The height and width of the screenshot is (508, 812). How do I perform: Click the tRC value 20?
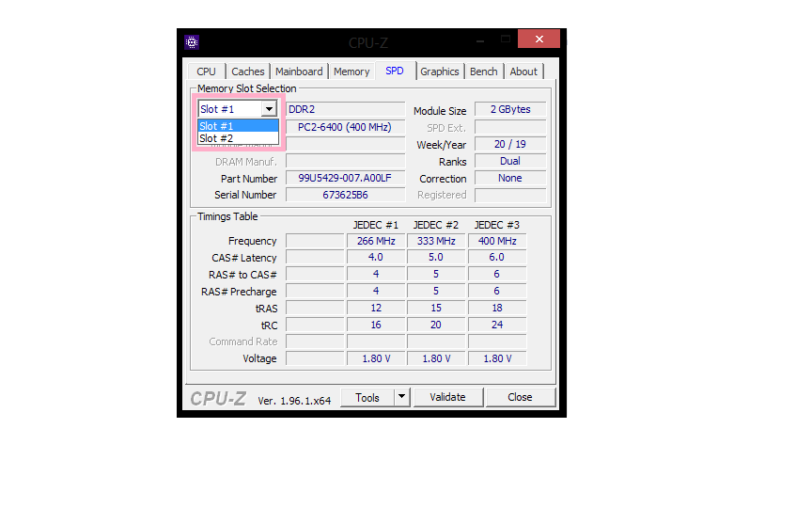436,325
